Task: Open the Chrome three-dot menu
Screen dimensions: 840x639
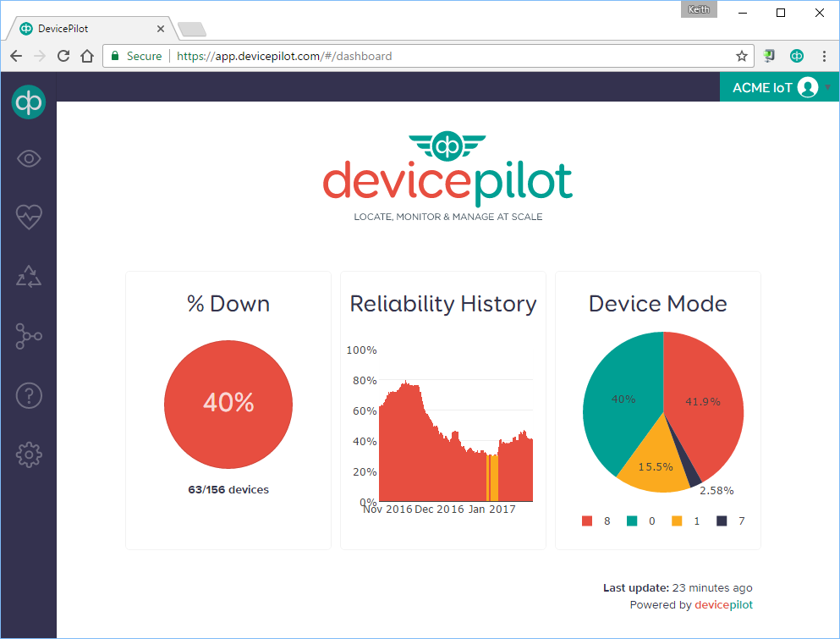Action: pos(824,56)
